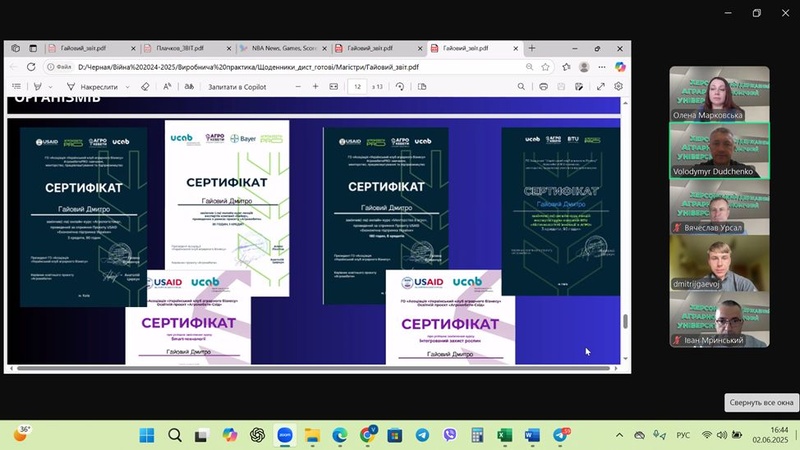This screenshot has width=800, height=450.
Task: Activate the read aloud icon
Action: click(167, 87)
